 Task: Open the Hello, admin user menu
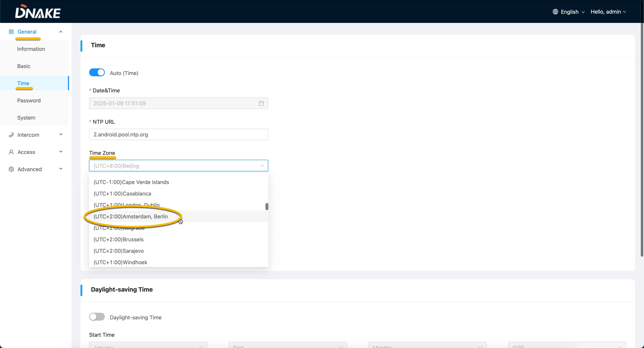point(608,12)
